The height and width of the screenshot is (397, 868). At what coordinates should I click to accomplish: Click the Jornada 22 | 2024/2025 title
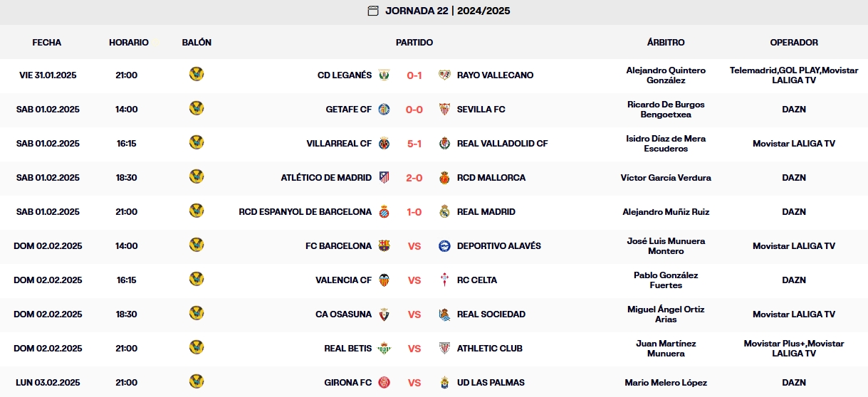(447, 11)
